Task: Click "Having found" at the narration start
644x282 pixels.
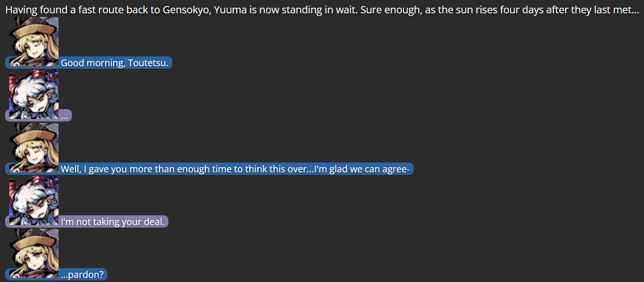Action: (x=32, y=10)
